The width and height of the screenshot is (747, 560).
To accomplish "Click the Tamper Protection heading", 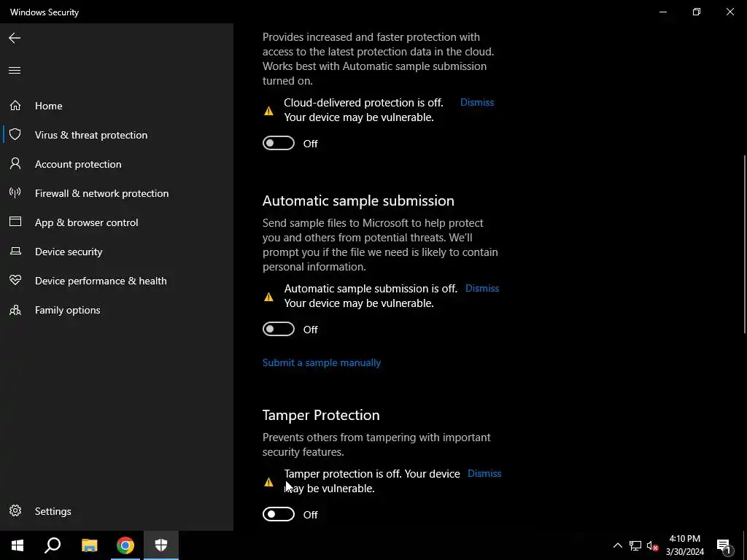I will tap(321, 415).
